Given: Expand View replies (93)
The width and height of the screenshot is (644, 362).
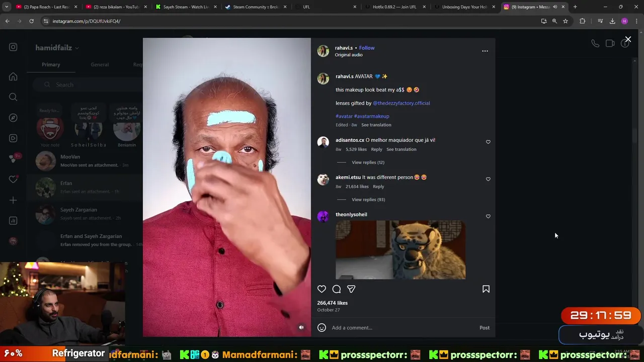Looking at the screenshot, I should coord(368,200).
